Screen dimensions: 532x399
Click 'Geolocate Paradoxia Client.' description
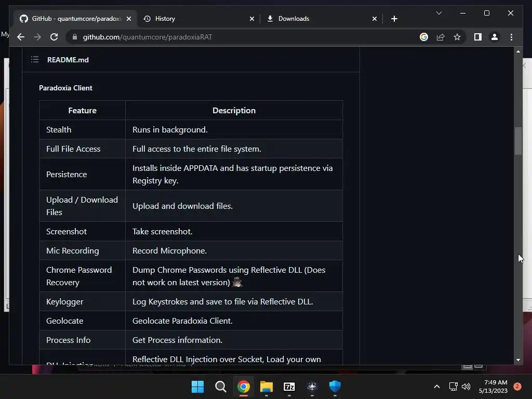tap(182, 321)
